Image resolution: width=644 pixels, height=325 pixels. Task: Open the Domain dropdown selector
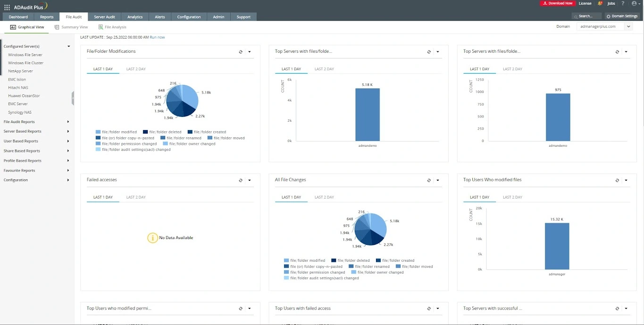pyautogui.click(x=604, y=27)
